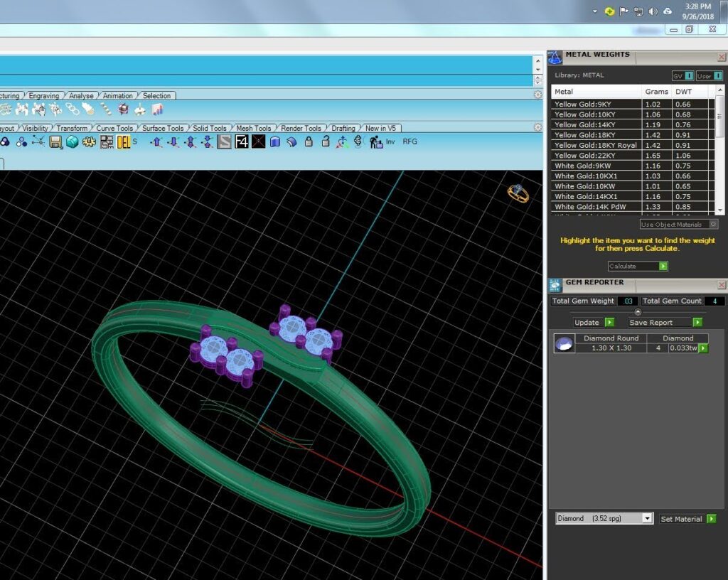The image size is (728, 580).
Task: Click the Save floppy disk icon
Action: pyautogui.click(x=55, y=142)
